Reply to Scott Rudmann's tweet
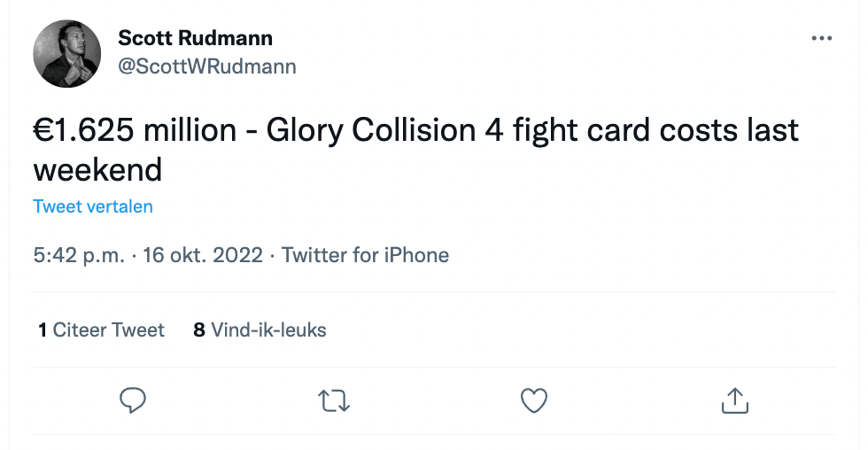Screen dimensions: 868x450 (x=133, y=401)
